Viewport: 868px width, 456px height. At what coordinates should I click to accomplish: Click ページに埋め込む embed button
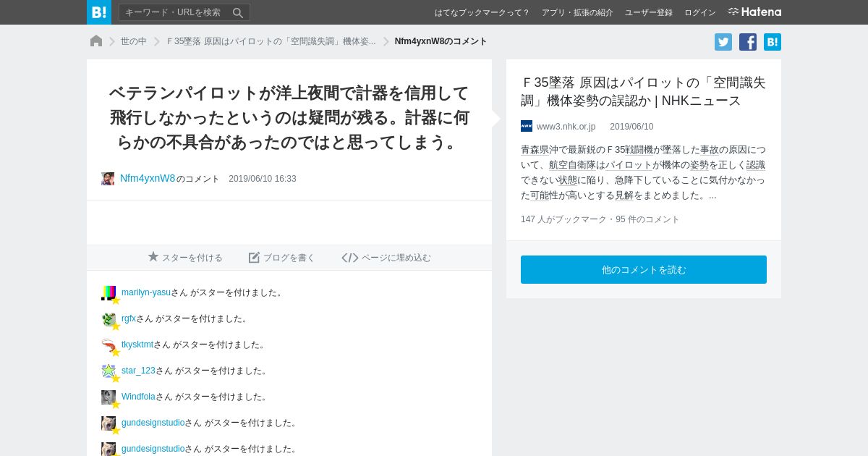386,258
